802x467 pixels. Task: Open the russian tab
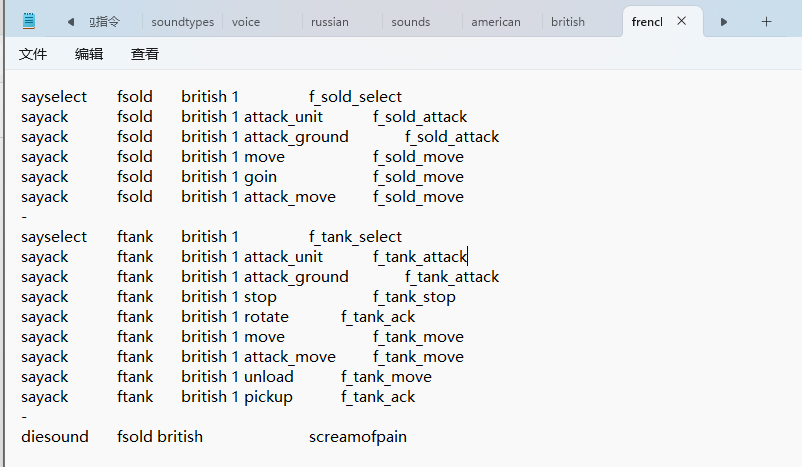coord(330,22)
